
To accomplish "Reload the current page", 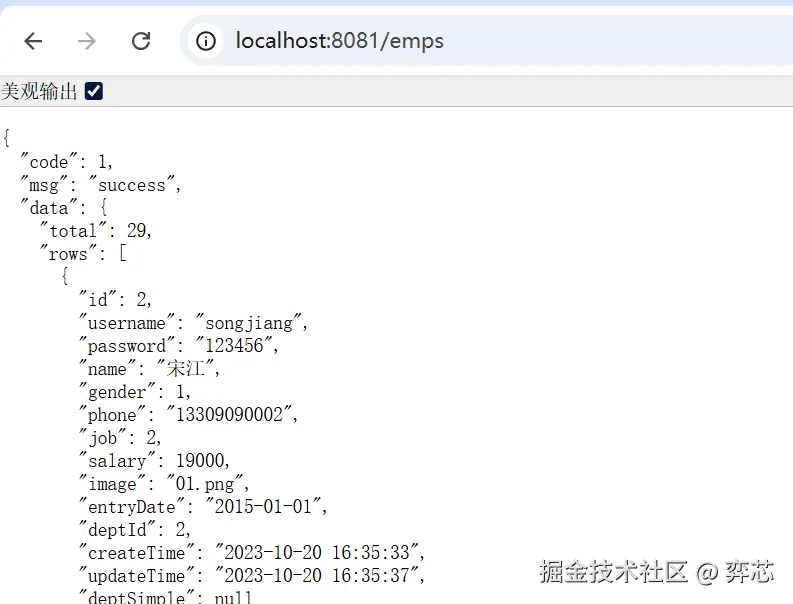I will 141,41.
